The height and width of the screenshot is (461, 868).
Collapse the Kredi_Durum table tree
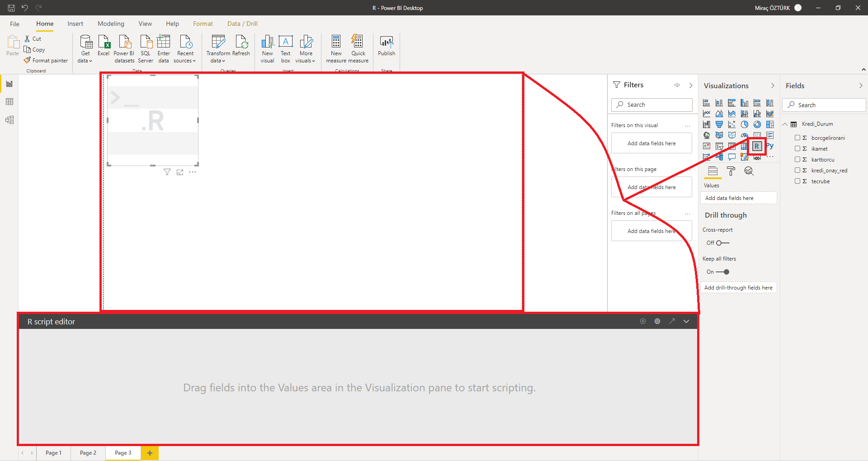tap(785, 124)
